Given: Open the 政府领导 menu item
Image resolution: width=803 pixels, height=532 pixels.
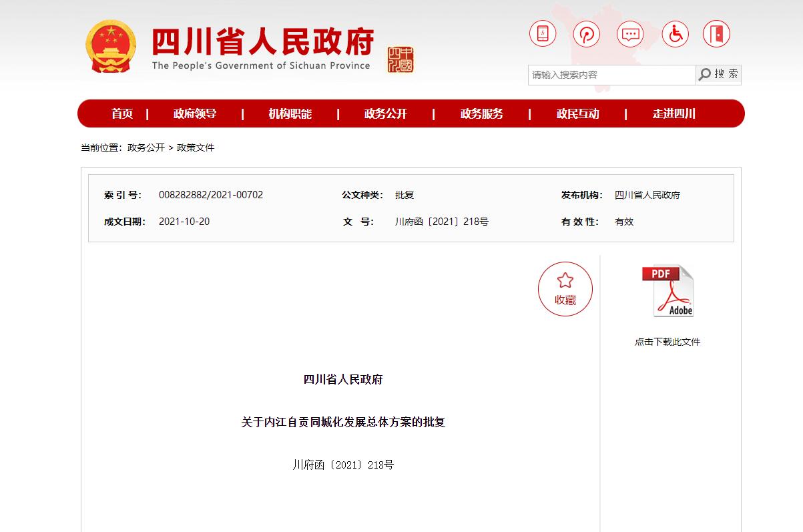Looking at the screenshot, I should 195,114.
